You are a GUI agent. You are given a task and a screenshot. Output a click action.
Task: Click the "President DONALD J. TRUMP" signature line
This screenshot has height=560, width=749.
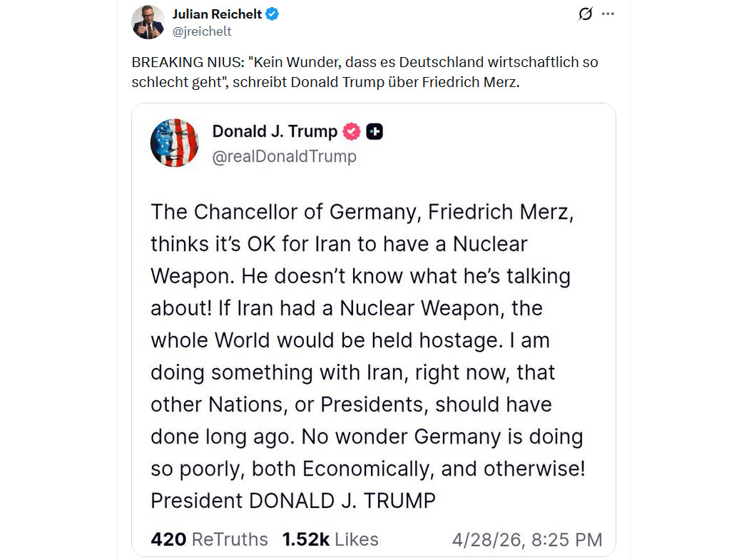click(x=292, y=501)
